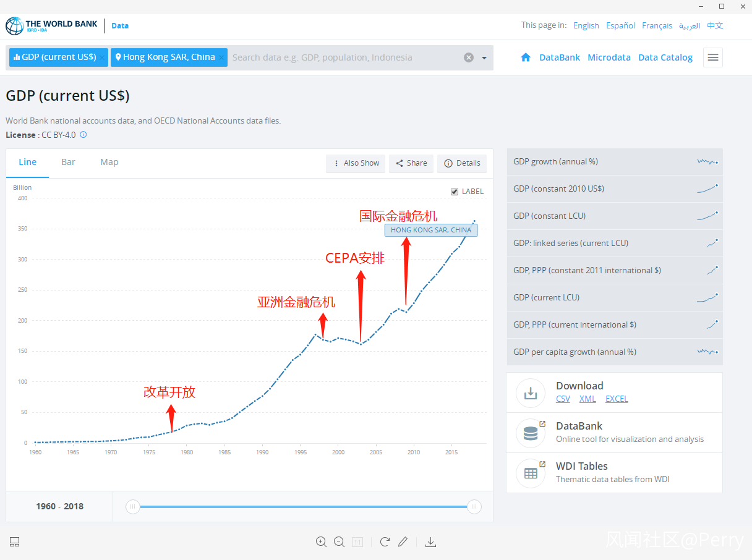Download data as EXCEL
752x560 pixels.
[x=617, y=399]
